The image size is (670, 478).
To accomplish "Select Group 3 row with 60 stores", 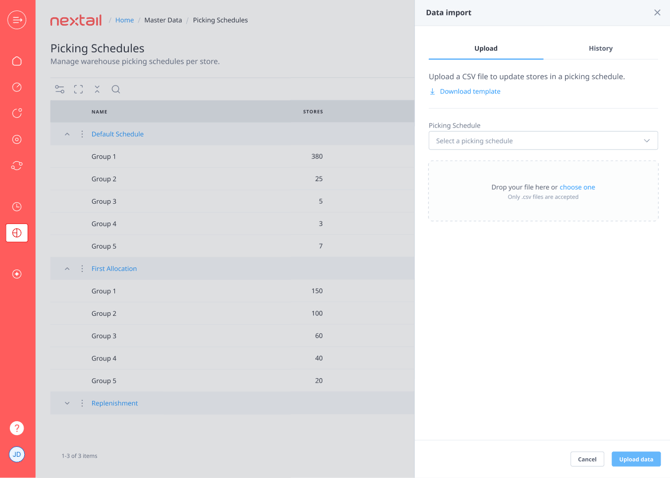I will [232, 336].
